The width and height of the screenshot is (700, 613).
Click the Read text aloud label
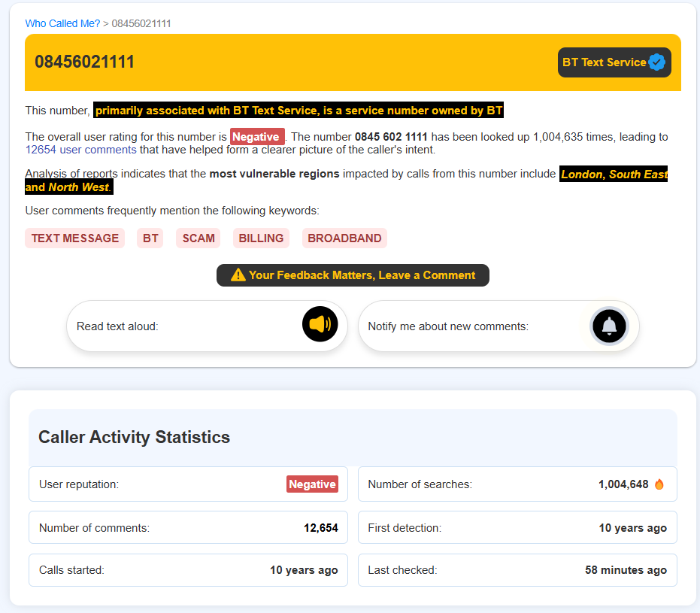117,326
